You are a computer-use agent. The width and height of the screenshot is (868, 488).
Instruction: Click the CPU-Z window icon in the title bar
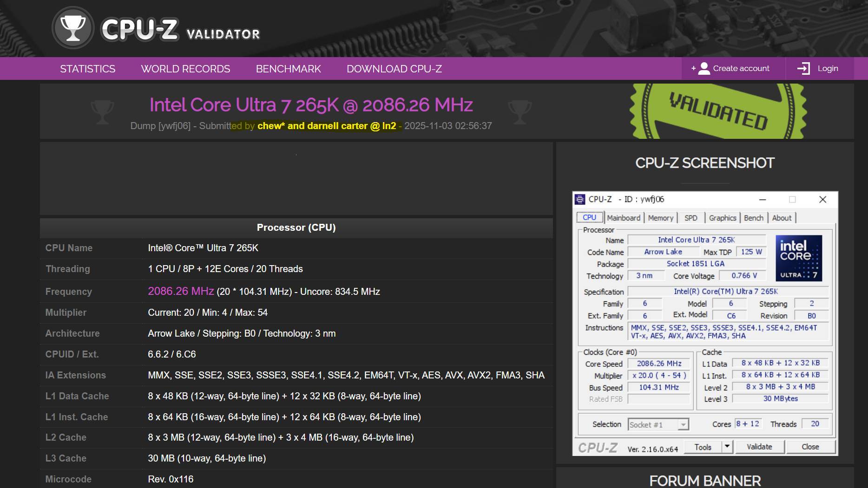pyautogui.click(x=581, y=199)
